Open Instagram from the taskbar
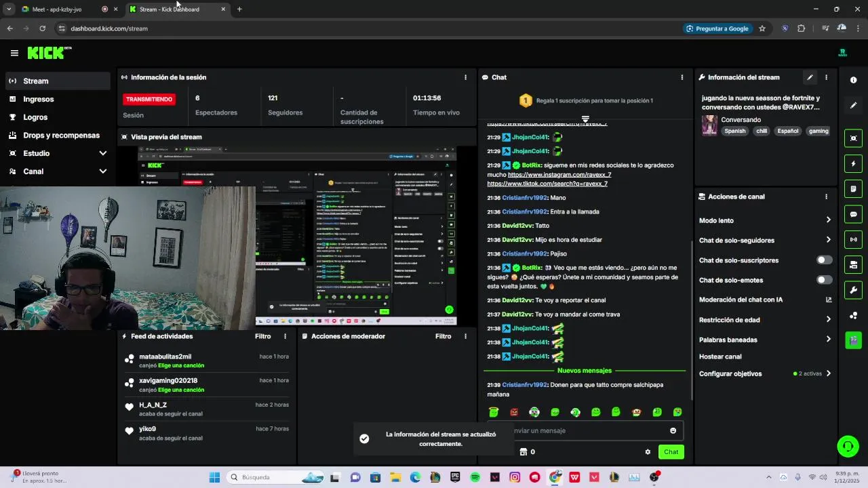The image size is (868, 488). 515,477
